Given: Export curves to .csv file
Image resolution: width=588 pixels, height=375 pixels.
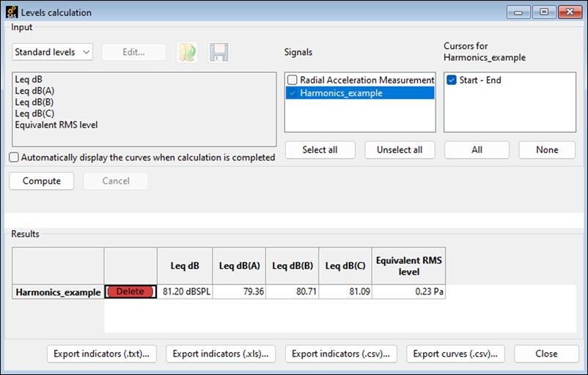Looking at the screenshot, I should click(x=455, y=354).
